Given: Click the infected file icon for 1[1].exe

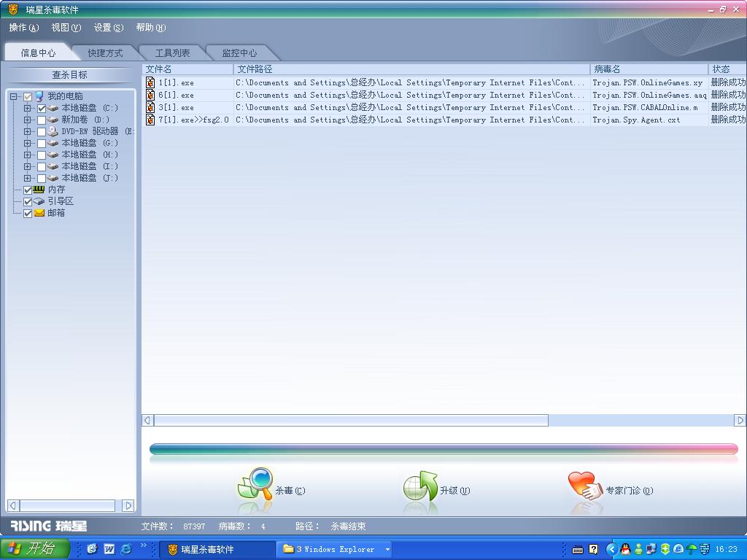Looking at the screenshot, I should [150, 82].
